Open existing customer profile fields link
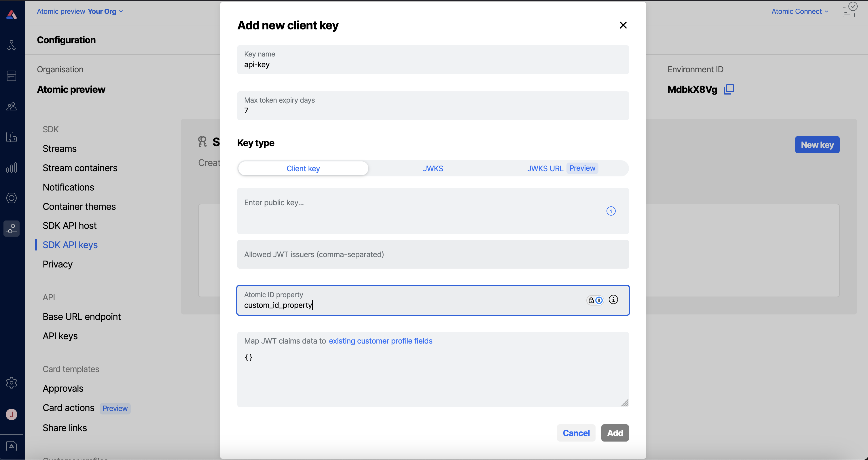 tap(380, 341)
